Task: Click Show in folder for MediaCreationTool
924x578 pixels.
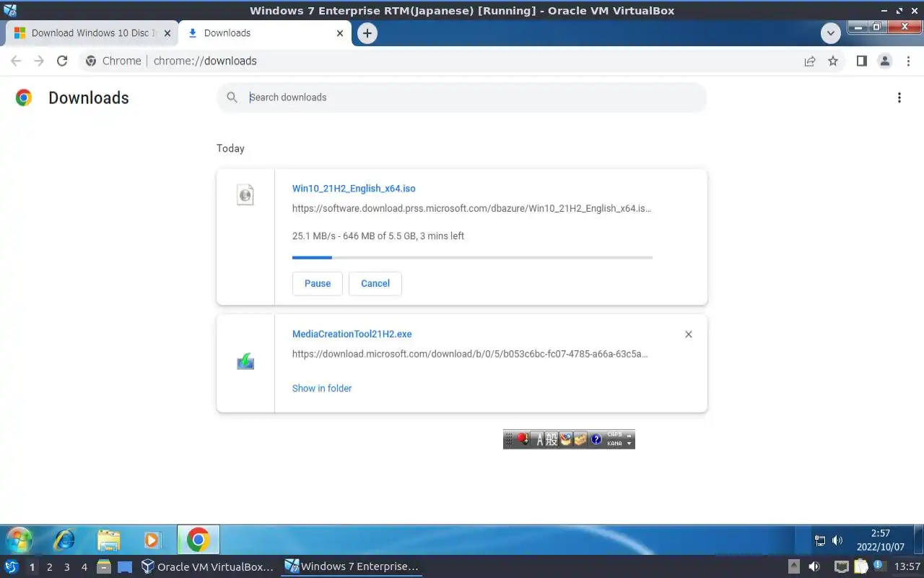Action: click(322, 389)
